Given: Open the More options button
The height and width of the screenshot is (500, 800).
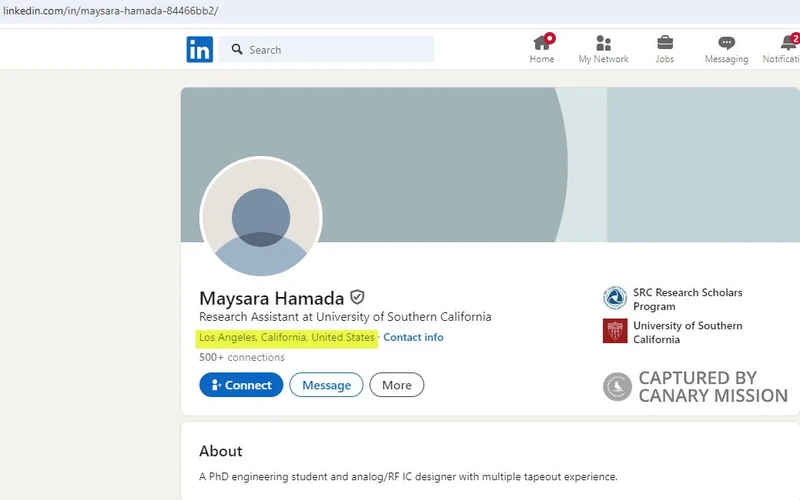Looking at the screenshot, I should click(396, 385).
